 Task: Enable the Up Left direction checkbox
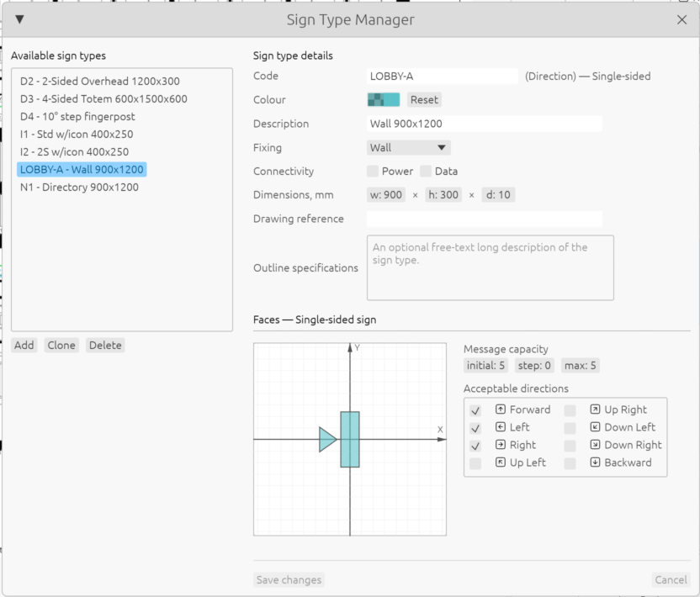coord(475,463)
